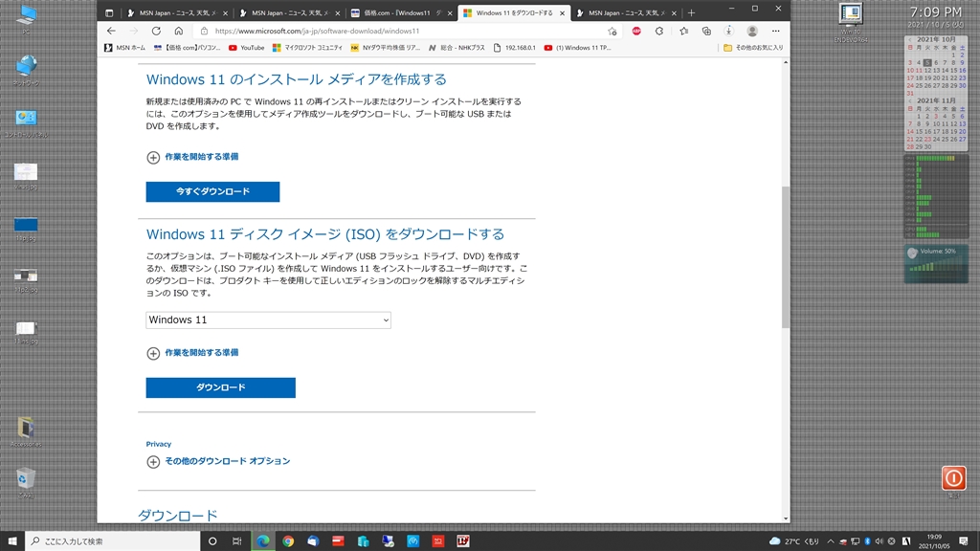Screen dimensions: 980x551
Task: Open Edge settings and more menu
Action: click(x=775, y=31)
